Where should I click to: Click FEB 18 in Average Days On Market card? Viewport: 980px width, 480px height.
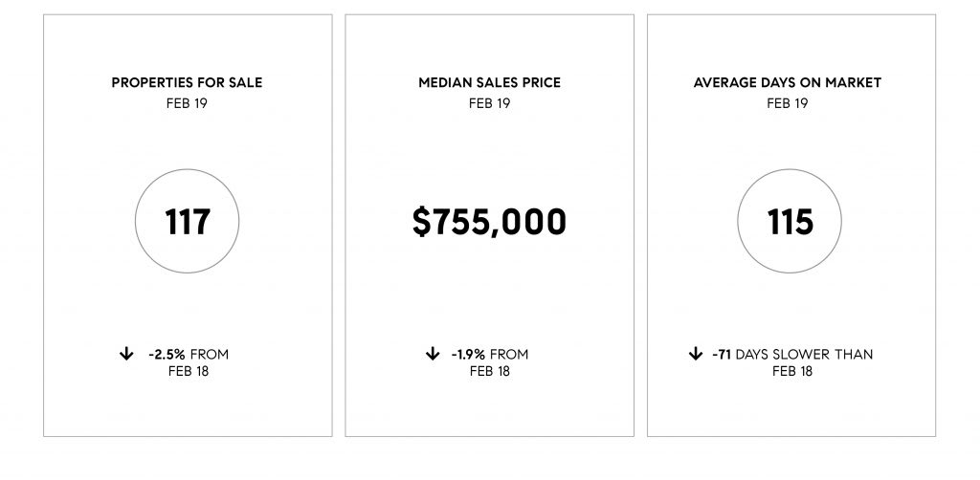[791, 371]
